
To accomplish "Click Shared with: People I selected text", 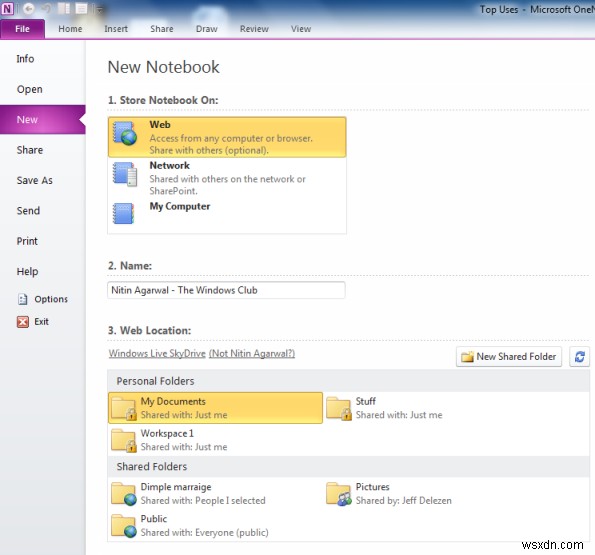I will 203,501.
